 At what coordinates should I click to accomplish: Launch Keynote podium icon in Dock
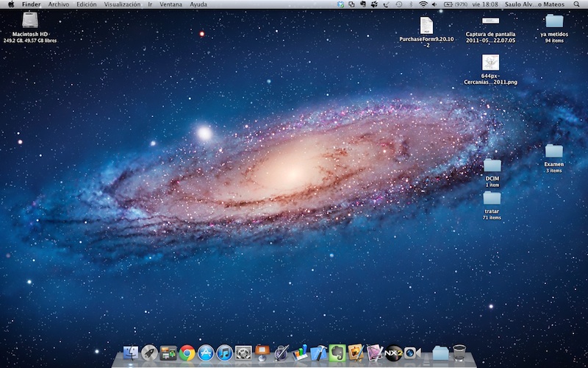tap(262, 353)
